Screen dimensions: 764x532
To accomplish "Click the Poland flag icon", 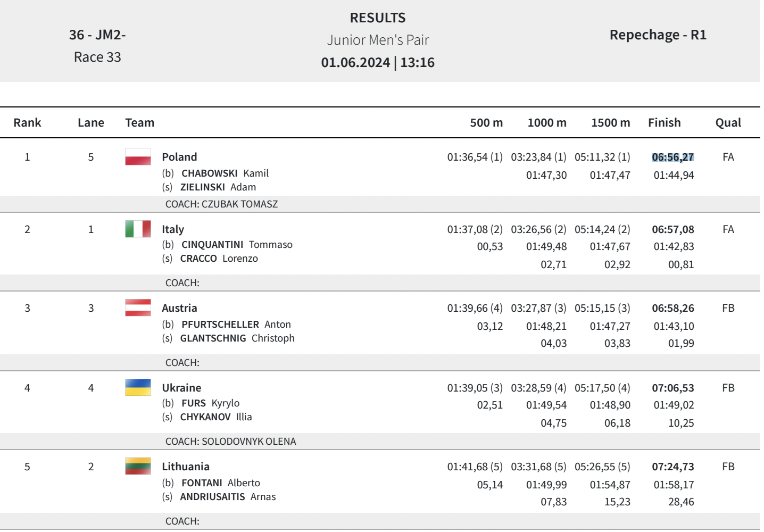I will [x=138, y=157].
